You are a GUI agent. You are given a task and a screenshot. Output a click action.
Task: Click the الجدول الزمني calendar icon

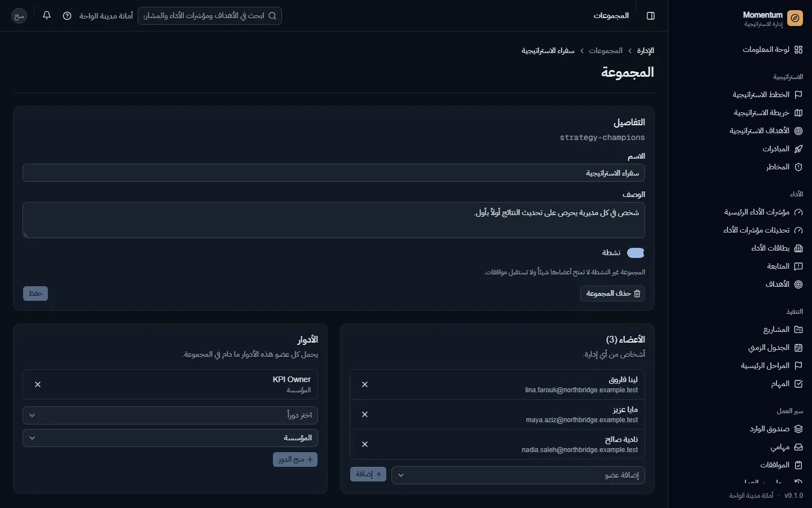point(798,348)
